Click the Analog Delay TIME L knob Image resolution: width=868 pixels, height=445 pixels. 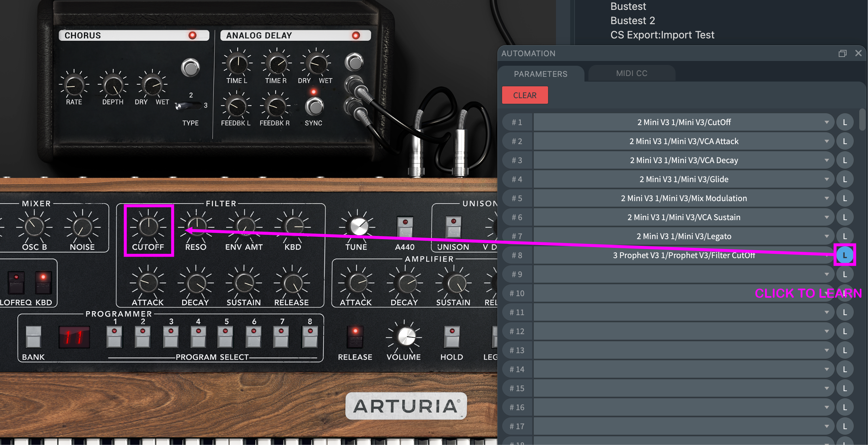237,64
